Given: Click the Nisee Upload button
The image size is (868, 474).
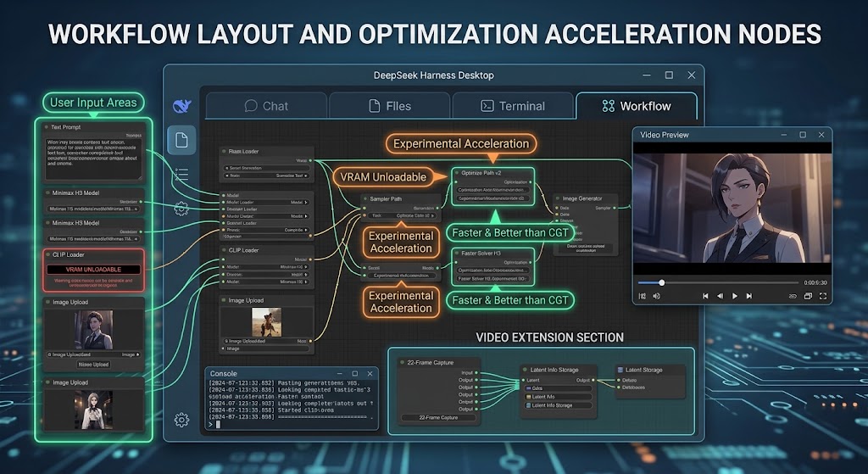Looking at the screenshot, I should pos(93,365).
